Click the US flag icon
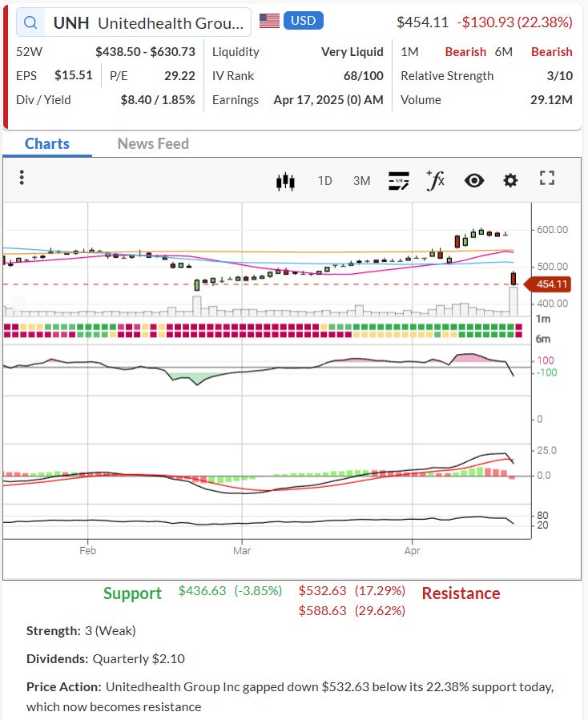The width and height of the screenshot is (588, 720). point(269,21)
